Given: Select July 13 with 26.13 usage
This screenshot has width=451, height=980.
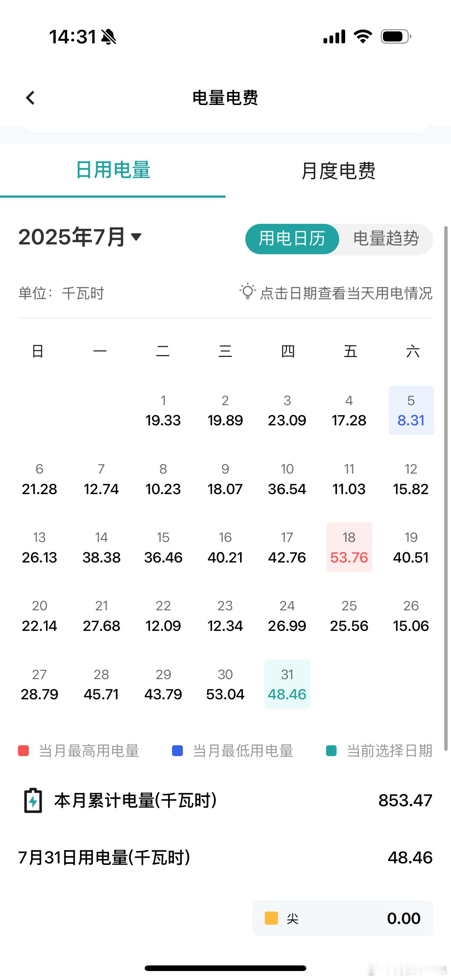Looking at the screenshot, I should point(40,548).
